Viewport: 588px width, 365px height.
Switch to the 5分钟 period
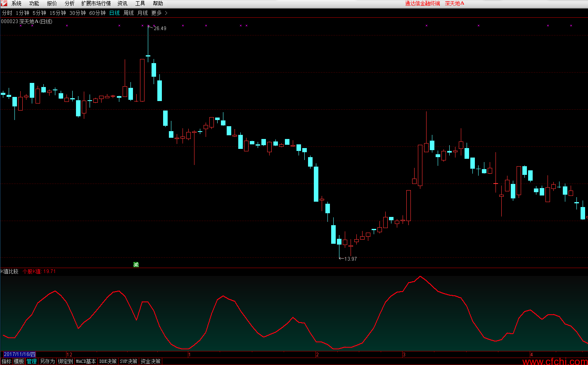pos(40,13)
